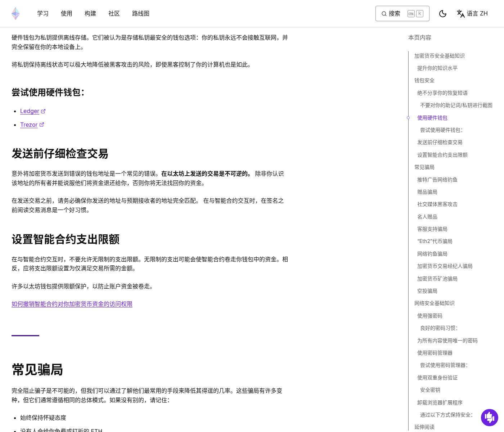504x432 pixels.
Task: Open the feedback thumbs-up widget
Action: click(490, 418)
